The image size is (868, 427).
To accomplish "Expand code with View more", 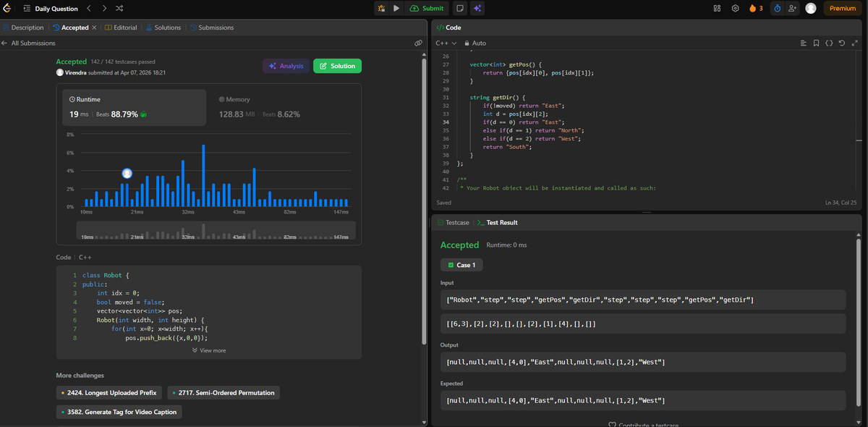I will point(208,350).
